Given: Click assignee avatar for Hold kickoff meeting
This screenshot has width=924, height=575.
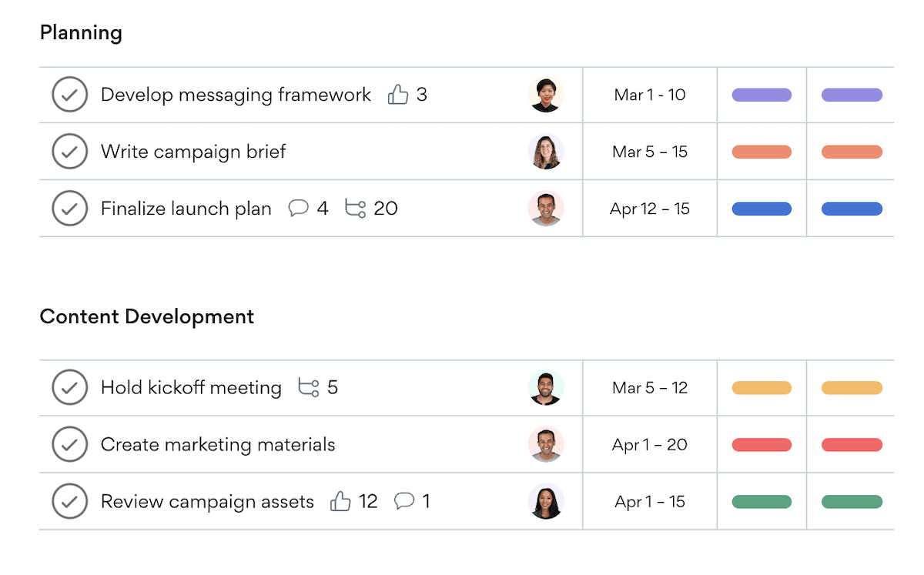Looking at the screenshot, I should coord(546,387).
